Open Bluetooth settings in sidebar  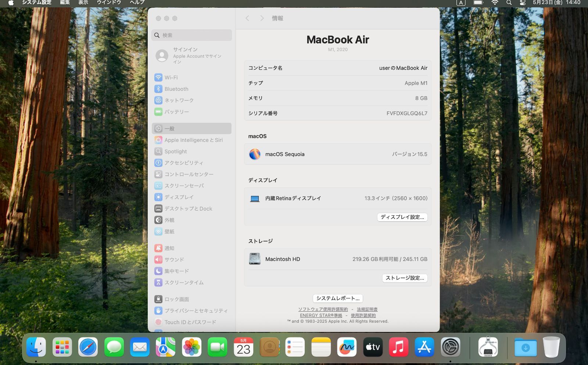[191, 89]
